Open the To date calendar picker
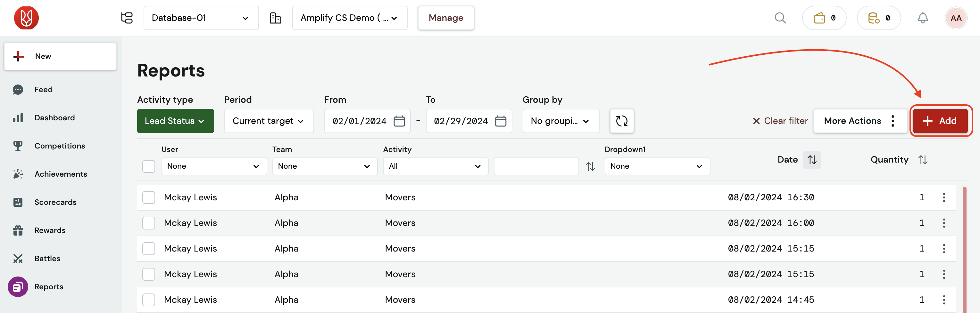This screenshot has height=313, width=980. click(501, 121)
